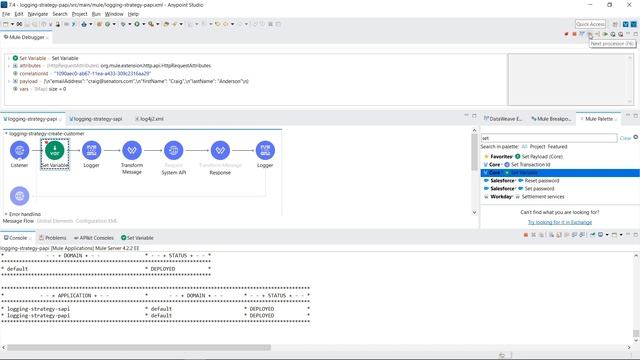Click the console horizontal scrollbar
Image resolution: width=640 pixels, height=360 pixels.
point(139,347)
